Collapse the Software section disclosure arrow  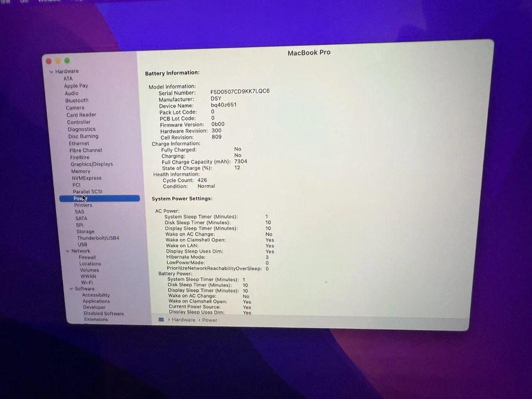(x=71, y=289)
